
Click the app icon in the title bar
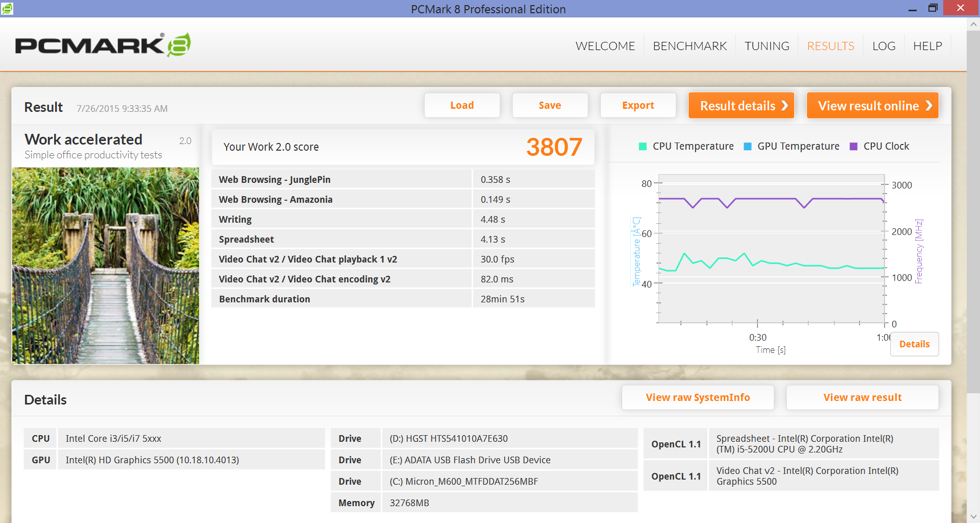[x=7, y=8]
